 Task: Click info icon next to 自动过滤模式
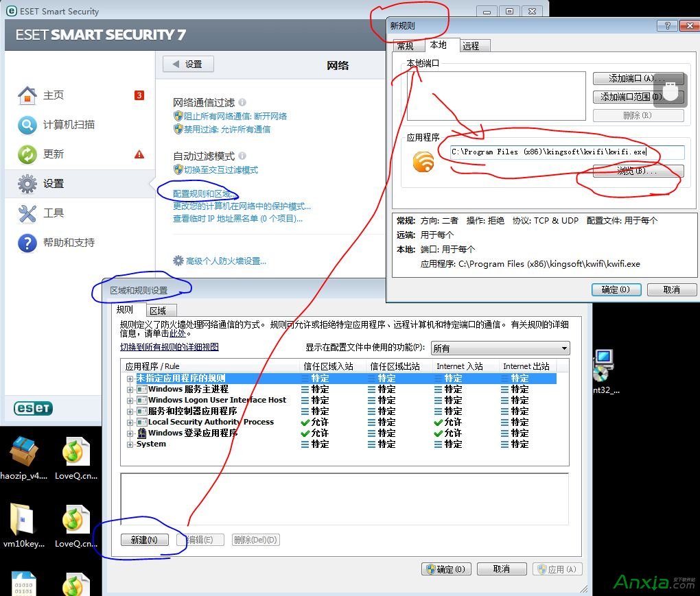(242, 156)
